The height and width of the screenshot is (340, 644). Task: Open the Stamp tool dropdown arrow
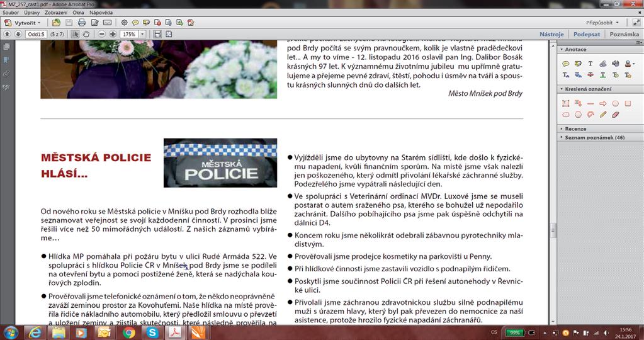634,64
